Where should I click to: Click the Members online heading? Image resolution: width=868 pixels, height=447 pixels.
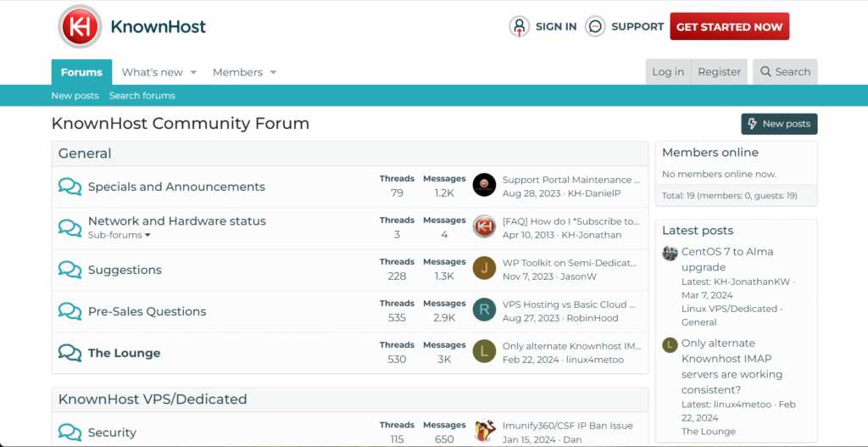[x=710, y=153]
